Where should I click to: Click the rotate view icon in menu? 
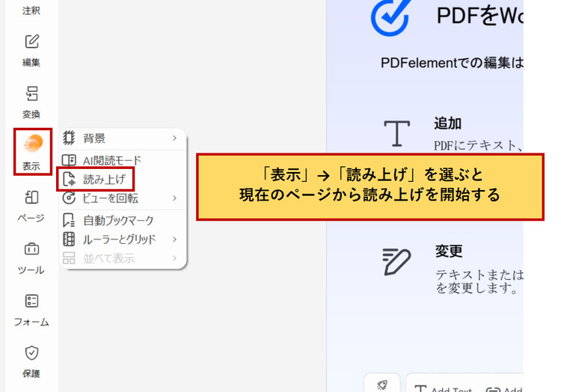[69, 197]
